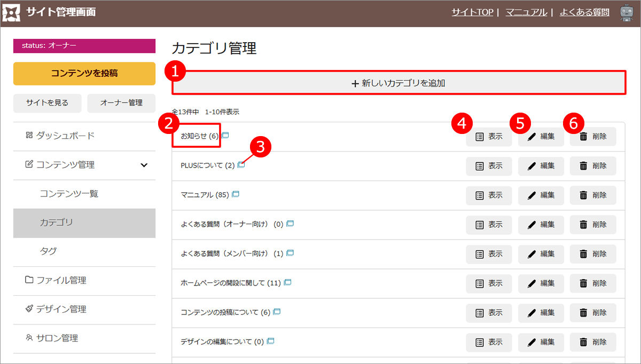
Task: Edit the PLUSについて category with pencil button
Action: (x=541, y=166)
